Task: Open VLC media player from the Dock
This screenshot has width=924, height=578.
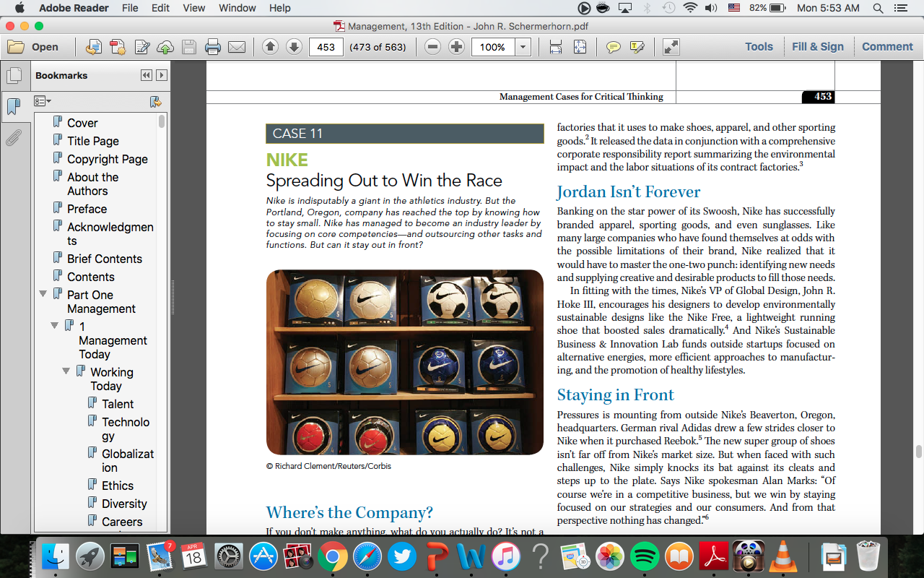Action: (782, 556)
